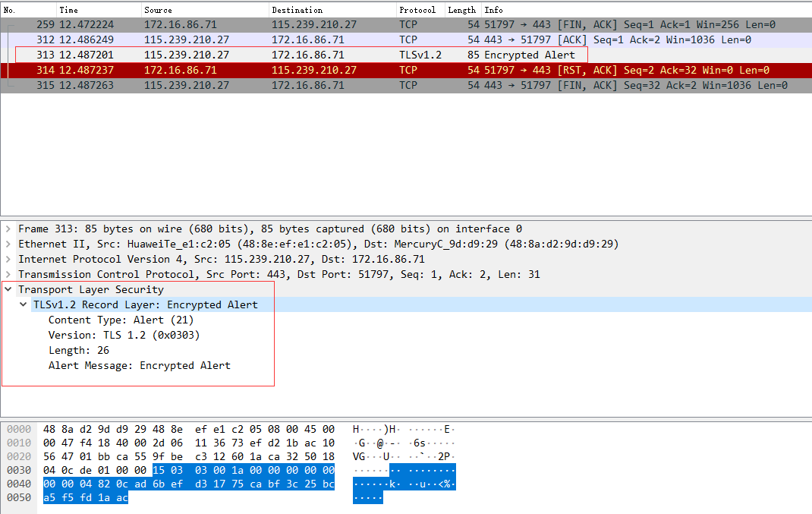Click TLSv1.2 protocol cell in packet 313

click(420, 55)
